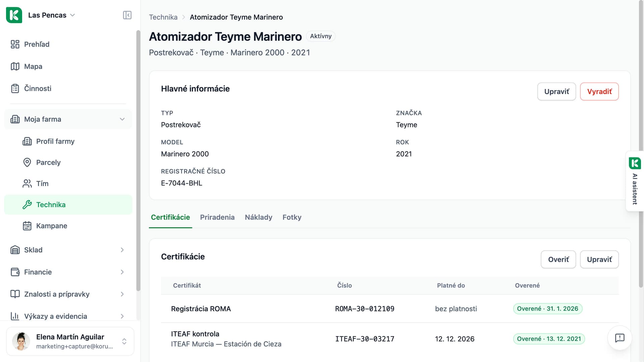Collapse the Moja farma section chevron
The image size is (644, 362).
(x=122, y=119)
